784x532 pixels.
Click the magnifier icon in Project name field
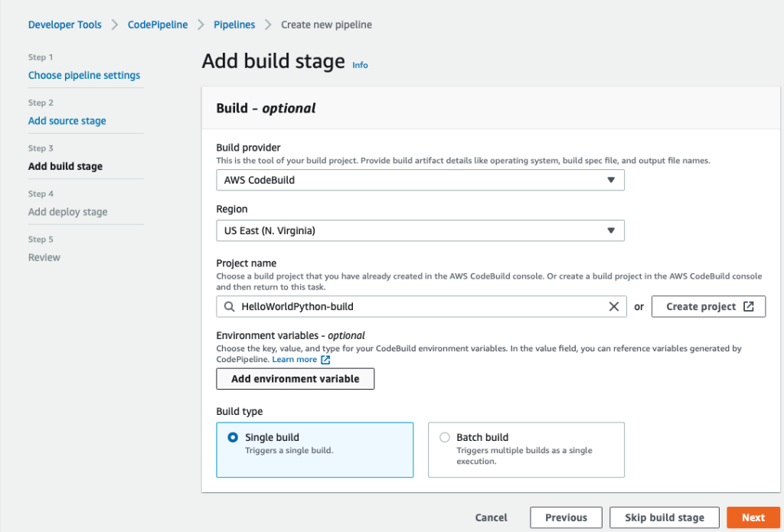(229, 306)
